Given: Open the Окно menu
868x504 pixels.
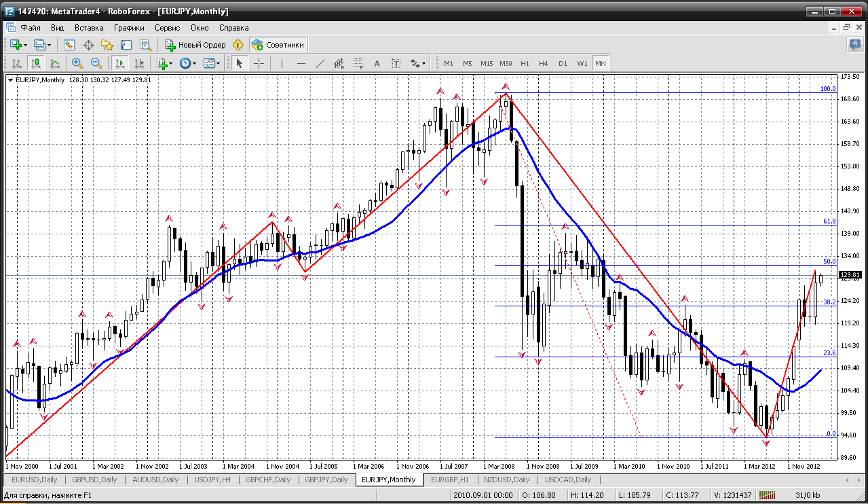Looking at the screenshot, I should [x=200, y=28].
